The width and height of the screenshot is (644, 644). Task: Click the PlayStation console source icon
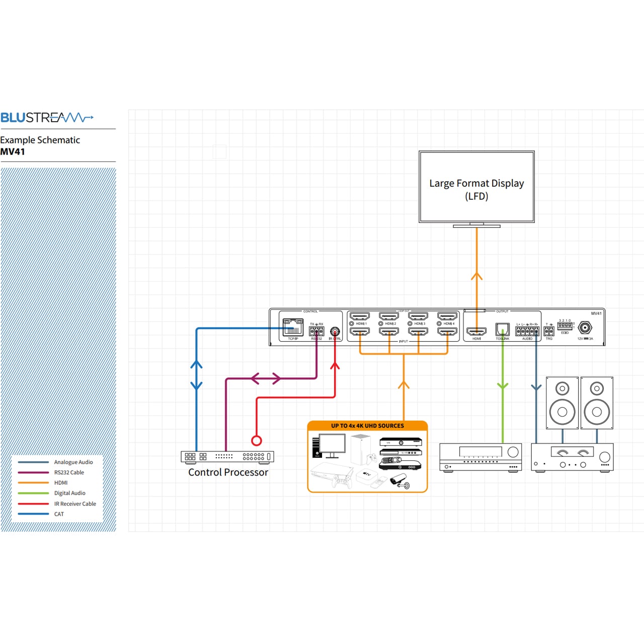pyautogui.click(x=332, y=476)
